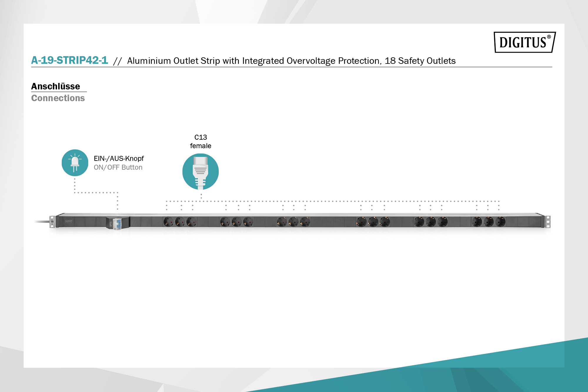Click the 'Connections' heading

pyautogui.click(x=58, y=98)
